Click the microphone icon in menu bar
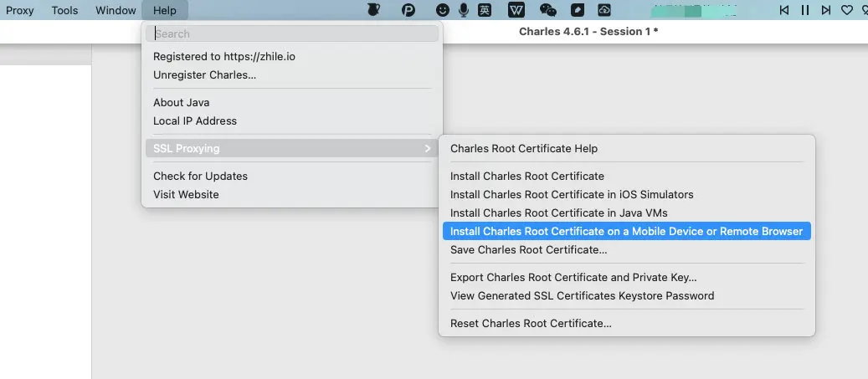Viewport: 868px width, 379px height. point(464,10)
